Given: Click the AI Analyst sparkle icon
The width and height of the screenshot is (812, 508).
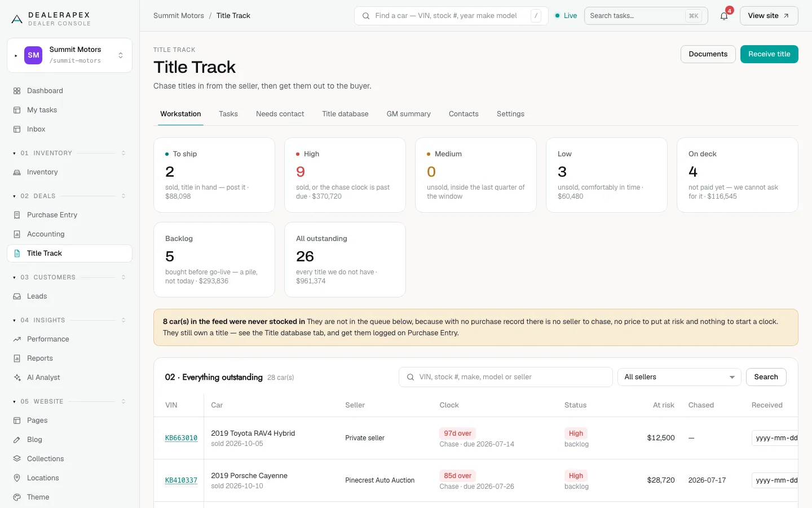Looking at the screenshot, I should 17,378.
